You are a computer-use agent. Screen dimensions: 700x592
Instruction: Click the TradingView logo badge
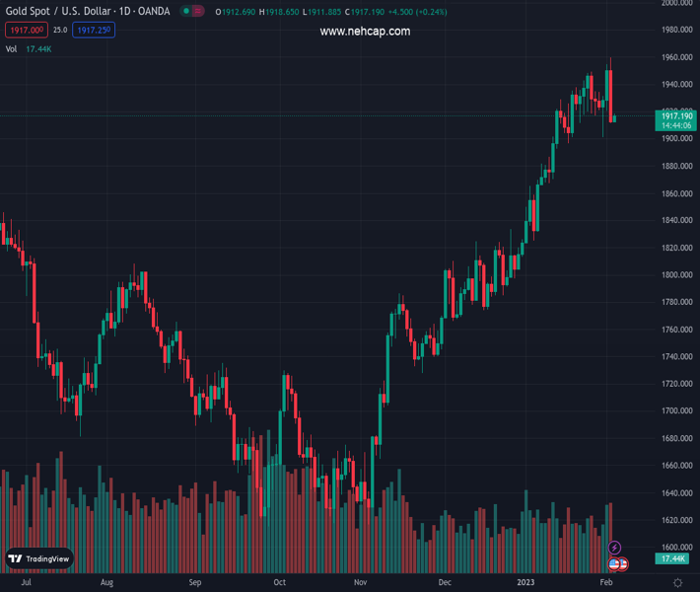(x=39, y=558)
